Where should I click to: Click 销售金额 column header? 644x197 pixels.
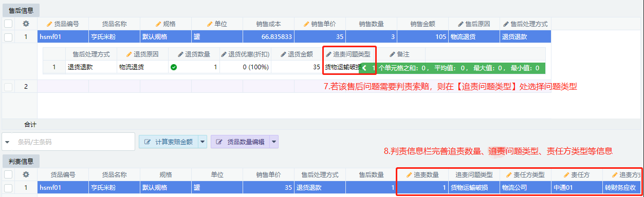(422, 24)
